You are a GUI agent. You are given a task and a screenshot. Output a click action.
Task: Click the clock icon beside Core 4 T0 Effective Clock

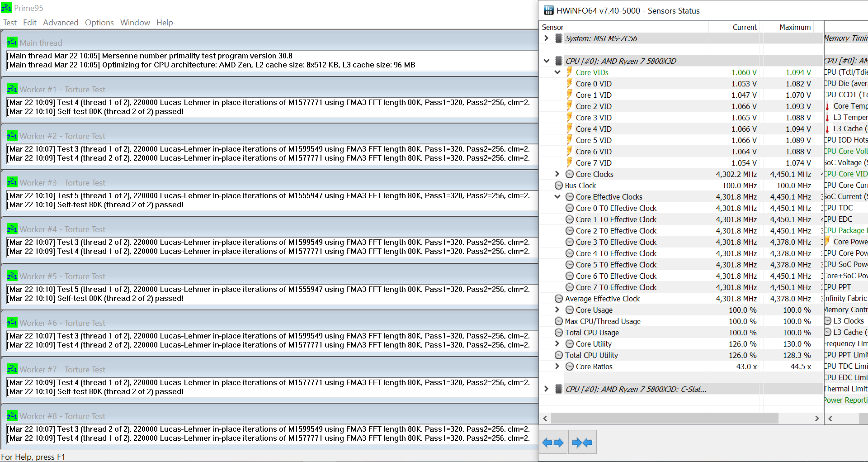pos(570,253)
